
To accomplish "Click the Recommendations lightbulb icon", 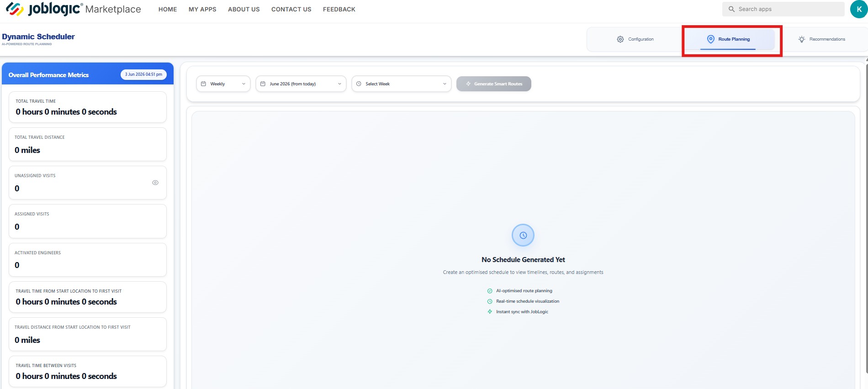I will click(x=802, y=39).
